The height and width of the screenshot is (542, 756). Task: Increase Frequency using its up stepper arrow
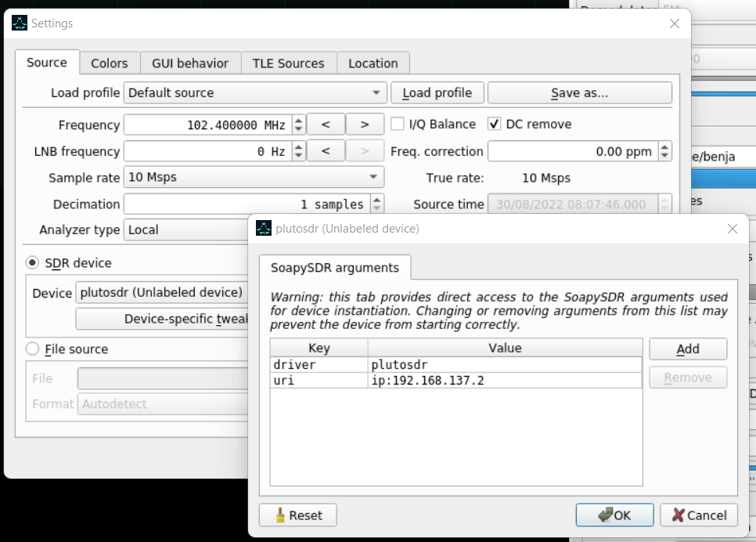click(297, 119)
